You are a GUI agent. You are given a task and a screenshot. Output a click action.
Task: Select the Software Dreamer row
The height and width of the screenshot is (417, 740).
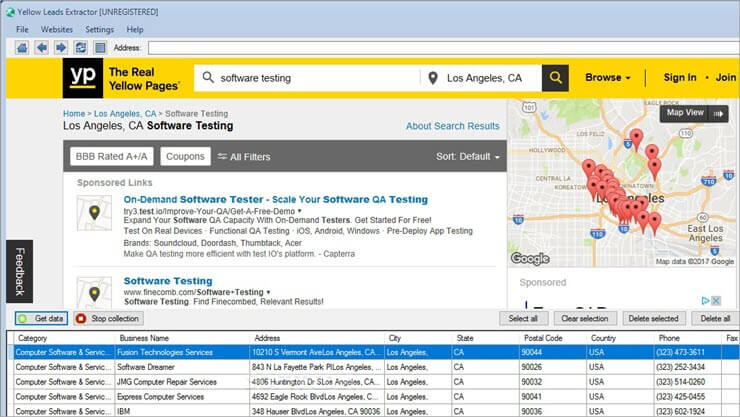[374, 367]
